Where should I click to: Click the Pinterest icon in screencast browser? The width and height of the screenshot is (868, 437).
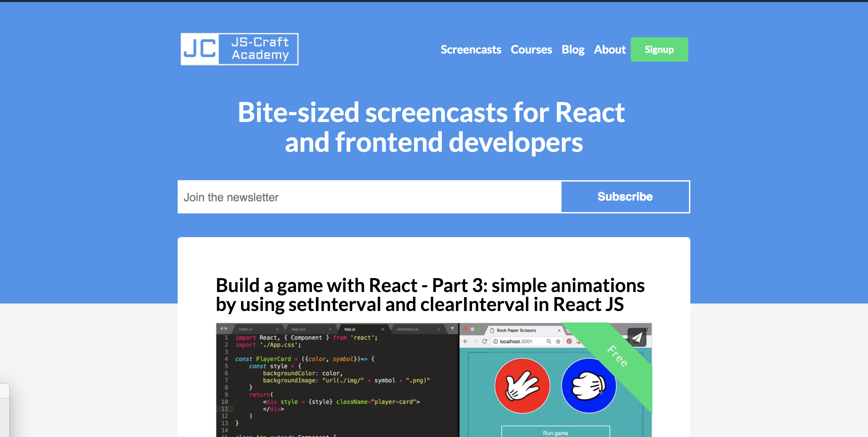tap(569, 341)
